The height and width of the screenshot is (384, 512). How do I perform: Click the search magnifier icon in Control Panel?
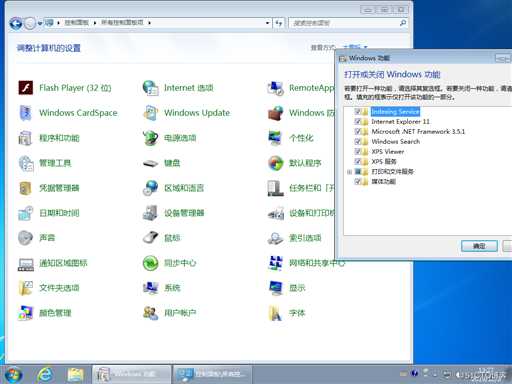click(403, 23)
